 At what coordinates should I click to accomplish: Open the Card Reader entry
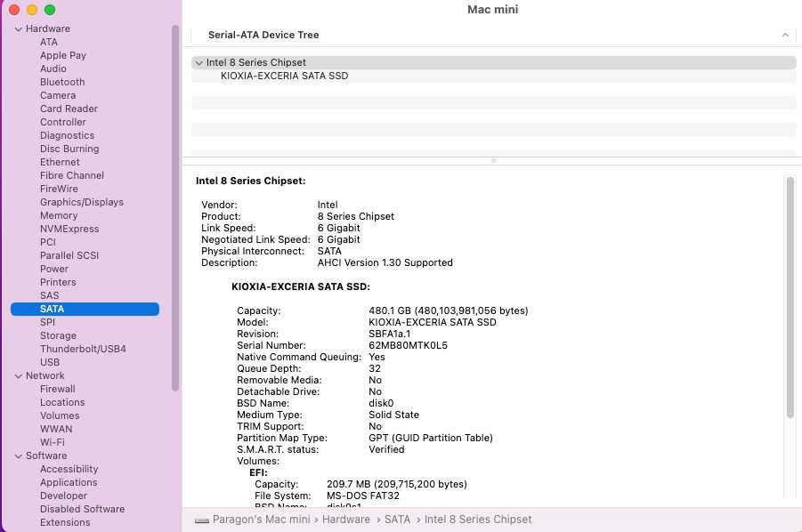(x=69, y=109)
